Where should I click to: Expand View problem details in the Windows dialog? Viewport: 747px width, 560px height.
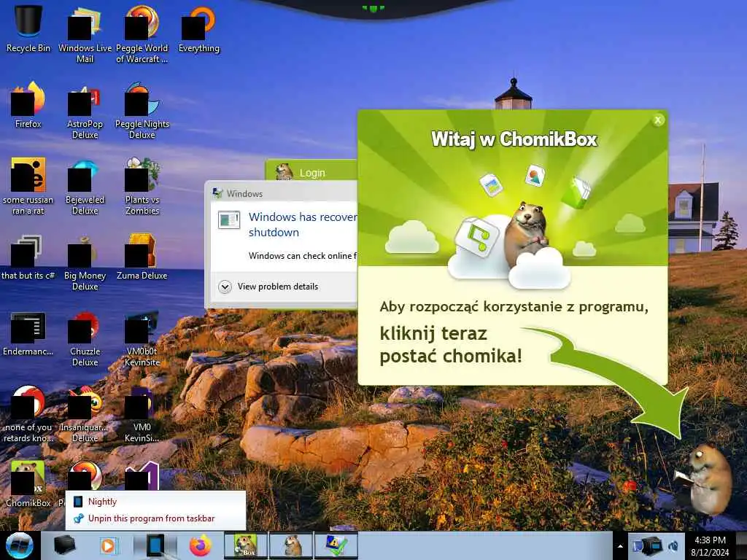pos(268,287)
